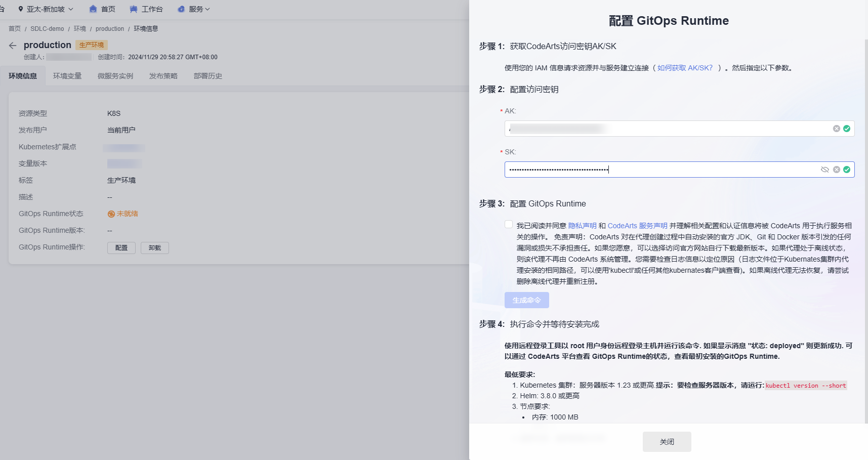The height and width of the screenshot is (460, 868).
Task: Open the SDLC-demo breadcrumb
Action: [x=47, y=29]
